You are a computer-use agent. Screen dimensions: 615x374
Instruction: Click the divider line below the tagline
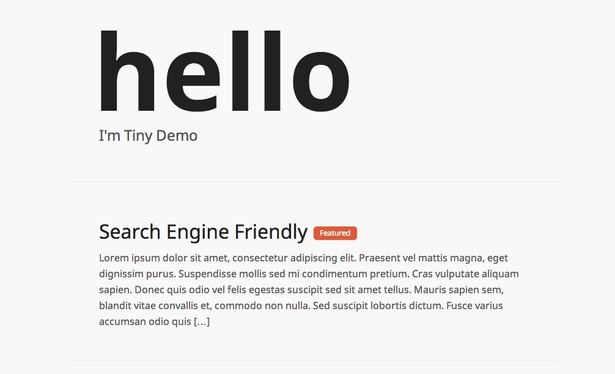(313, 182)
